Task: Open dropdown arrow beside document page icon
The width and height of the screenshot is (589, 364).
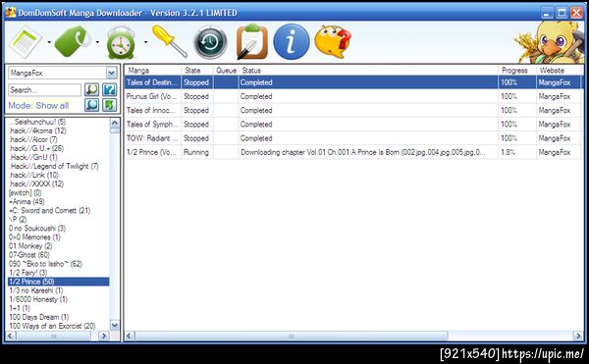Action: pos(49,42)
